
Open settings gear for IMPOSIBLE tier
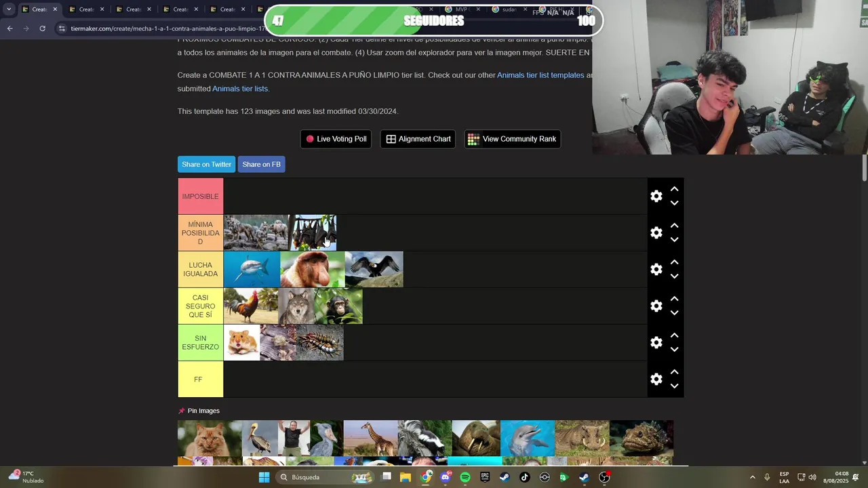coord(656,196)
